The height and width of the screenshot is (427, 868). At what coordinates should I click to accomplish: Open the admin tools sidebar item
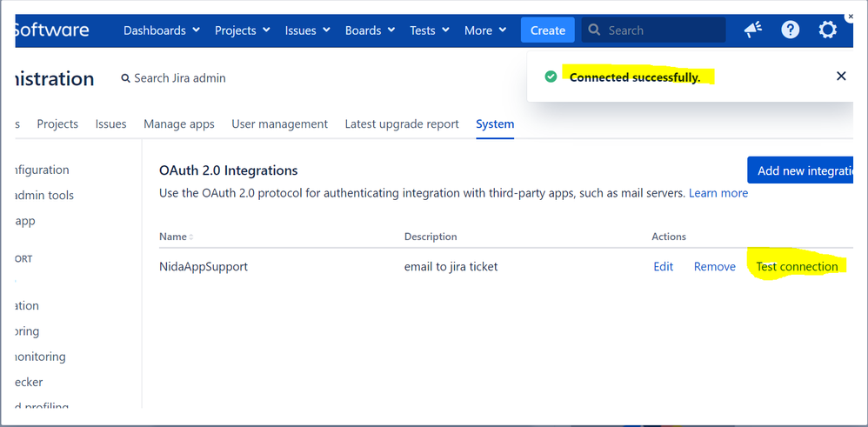45,195
